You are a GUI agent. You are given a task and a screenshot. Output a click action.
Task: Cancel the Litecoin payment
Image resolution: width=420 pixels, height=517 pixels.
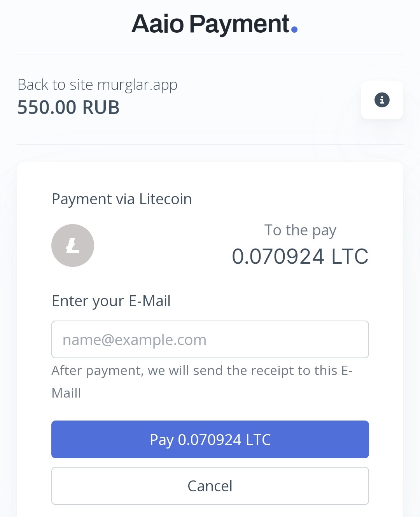coord(210,486)
